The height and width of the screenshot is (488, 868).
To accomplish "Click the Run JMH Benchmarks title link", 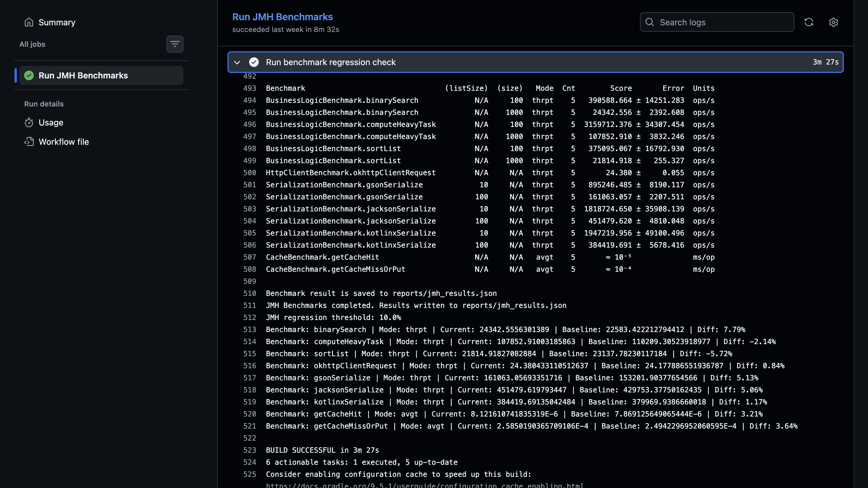I will pyautogui.click(x=282, y=17).
